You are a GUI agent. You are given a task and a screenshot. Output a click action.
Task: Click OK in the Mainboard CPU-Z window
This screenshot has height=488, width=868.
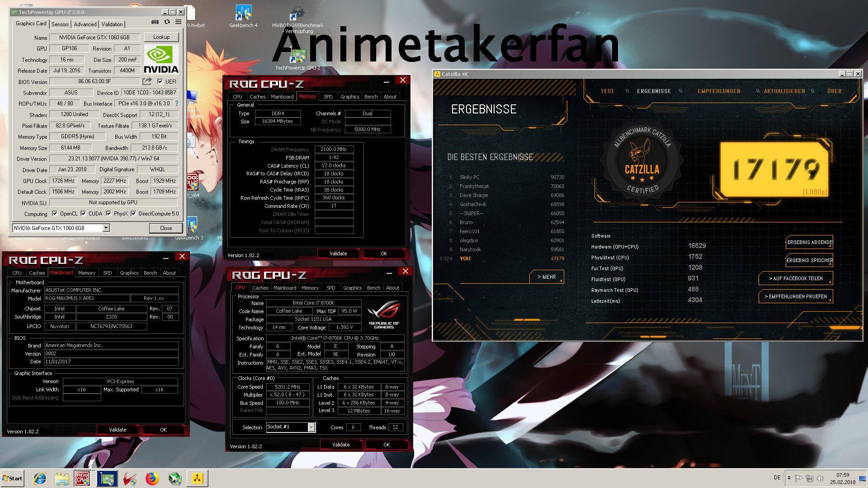pyautogui.click(x=163, y=430)
